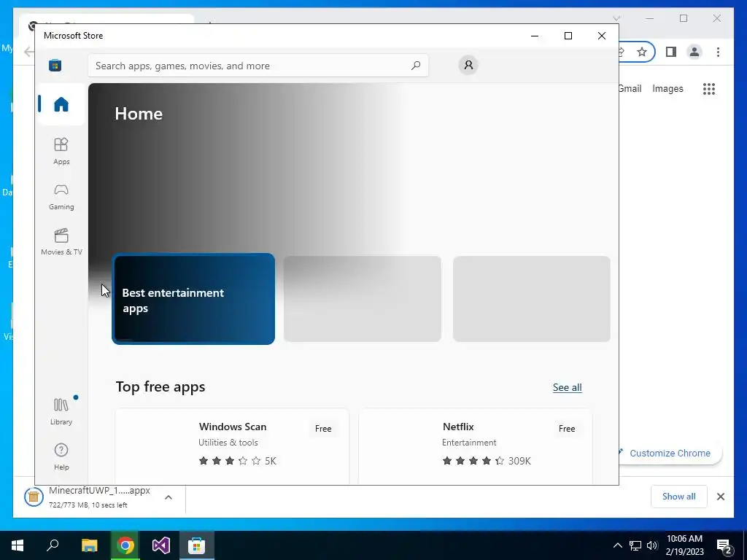747x560 pixels.
Task: Click the search magnifier icon in Store
Action: [416, 65]
